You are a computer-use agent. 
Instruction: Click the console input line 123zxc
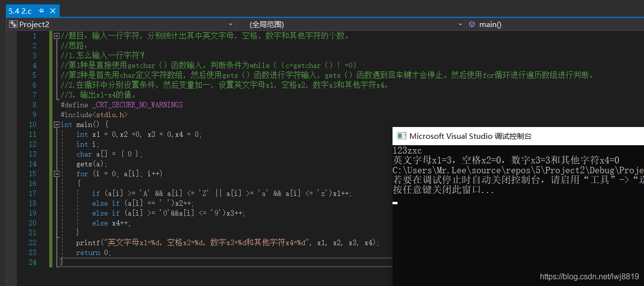tap(407, 151)
